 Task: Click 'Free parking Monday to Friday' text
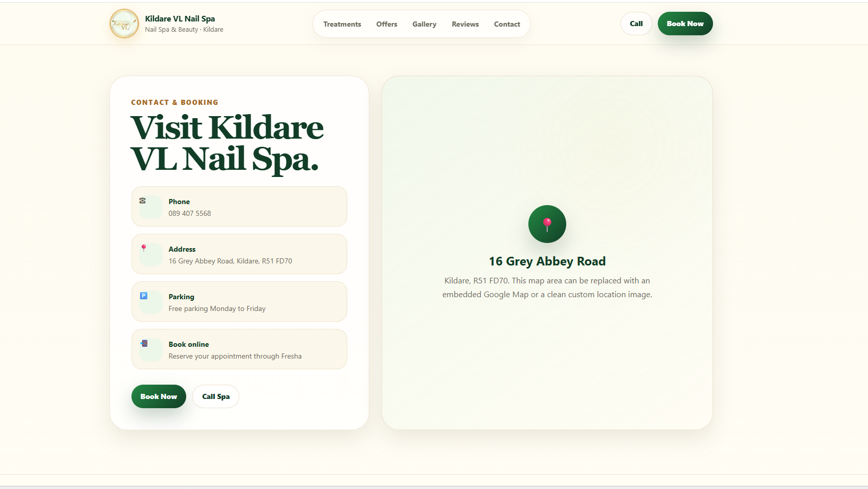(217, 308)
